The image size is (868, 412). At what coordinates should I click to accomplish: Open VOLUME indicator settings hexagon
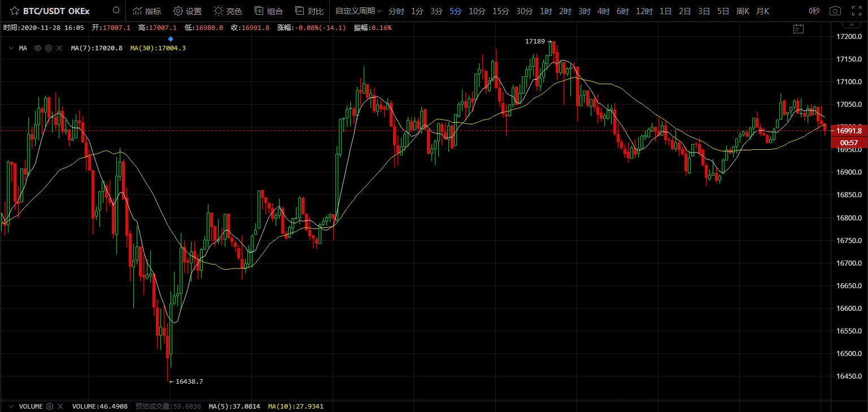(50, 406)
